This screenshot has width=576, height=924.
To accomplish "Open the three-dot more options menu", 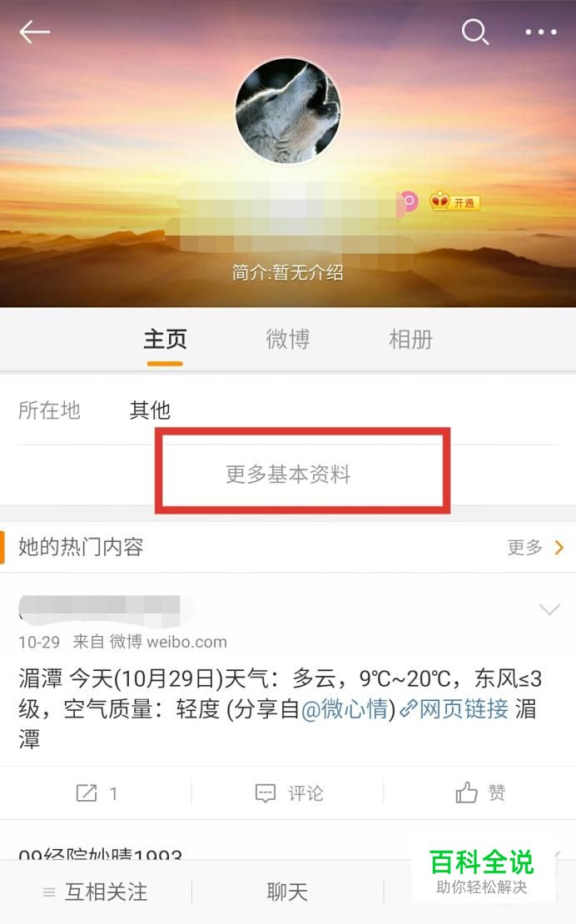I will (541, 32).
